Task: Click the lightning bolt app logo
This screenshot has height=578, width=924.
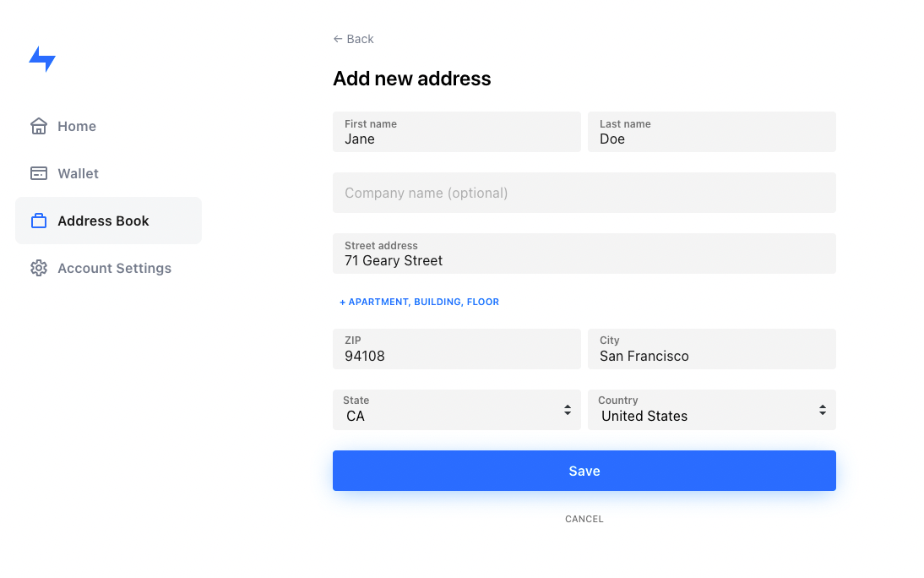Action: [x=42, y=59]
